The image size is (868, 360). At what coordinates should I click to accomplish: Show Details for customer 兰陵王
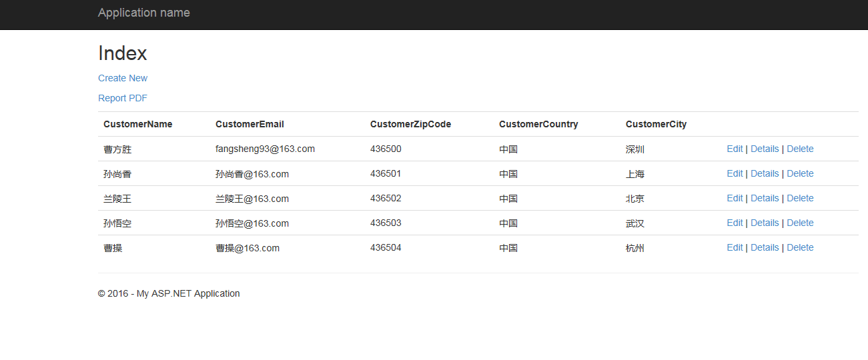[x=765, y=198]
